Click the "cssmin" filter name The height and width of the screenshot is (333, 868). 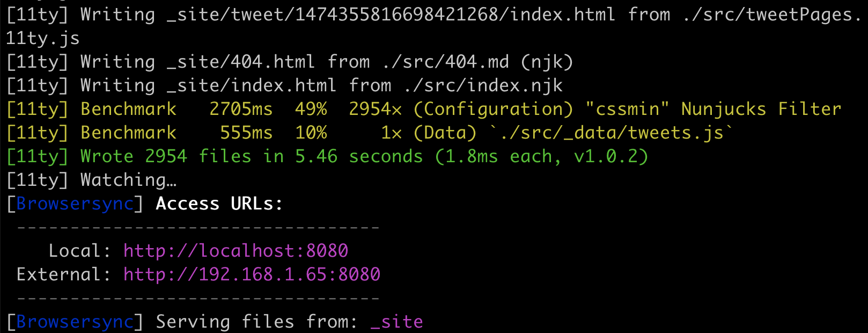pos(627,109)
